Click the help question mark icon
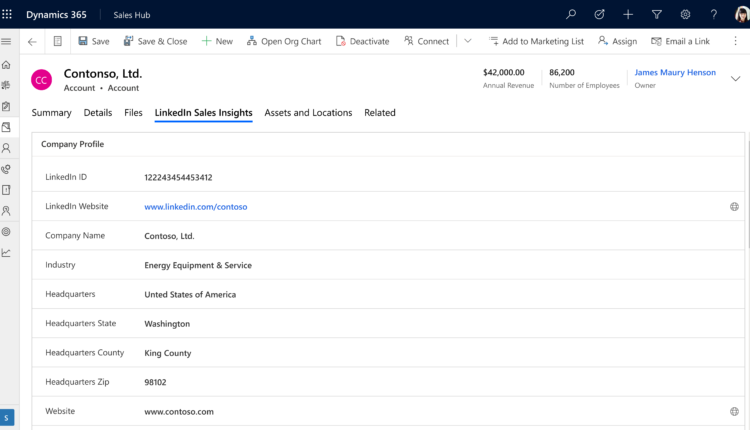 (713, 14)
